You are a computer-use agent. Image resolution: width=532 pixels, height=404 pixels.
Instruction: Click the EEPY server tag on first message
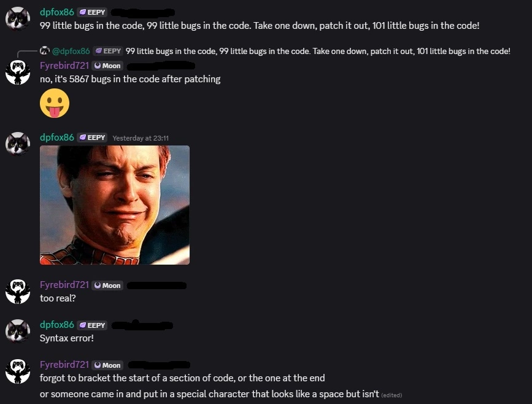click(92, 12)
